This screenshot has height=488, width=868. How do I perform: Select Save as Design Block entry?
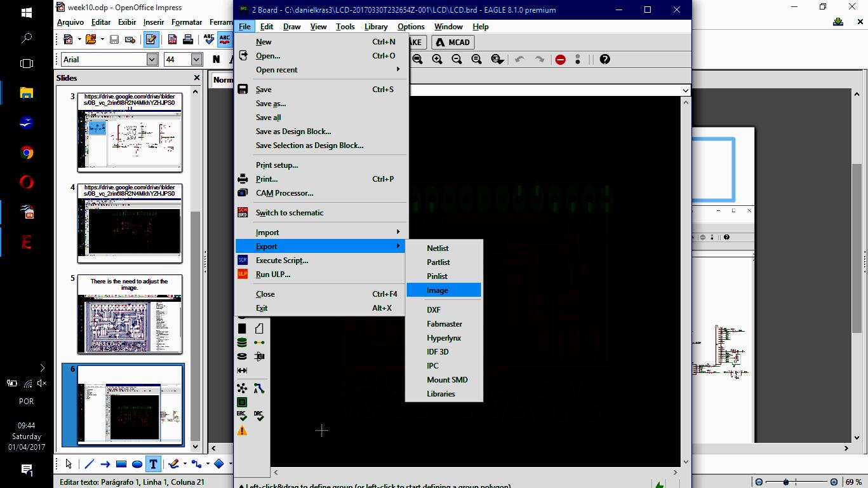click(321, 132)
